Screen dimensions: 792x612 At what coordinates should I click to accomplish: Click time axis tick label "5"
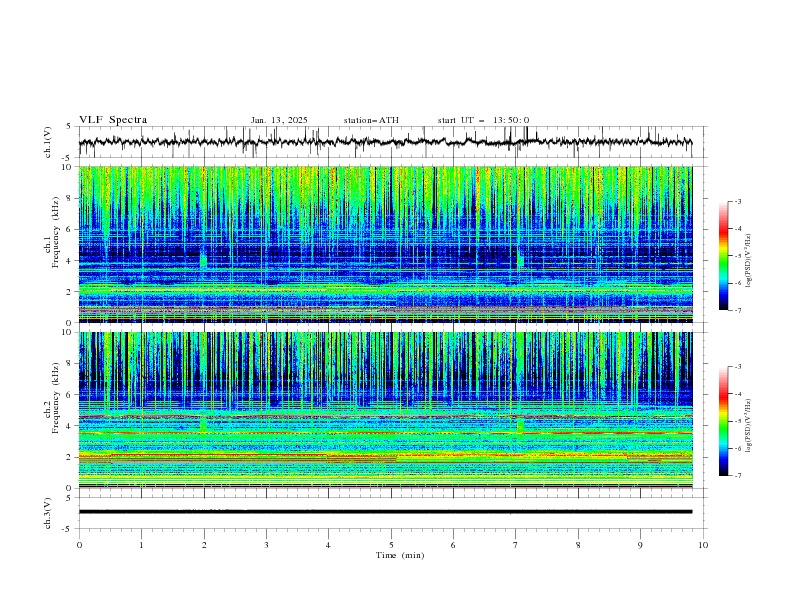[391, 545]
